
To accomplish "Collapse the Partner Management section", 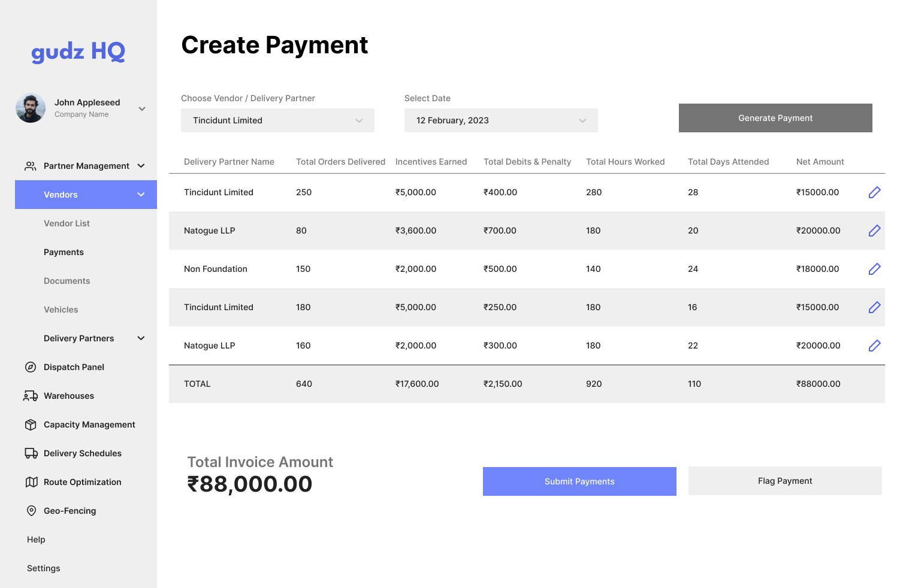I will click(141, 166).
